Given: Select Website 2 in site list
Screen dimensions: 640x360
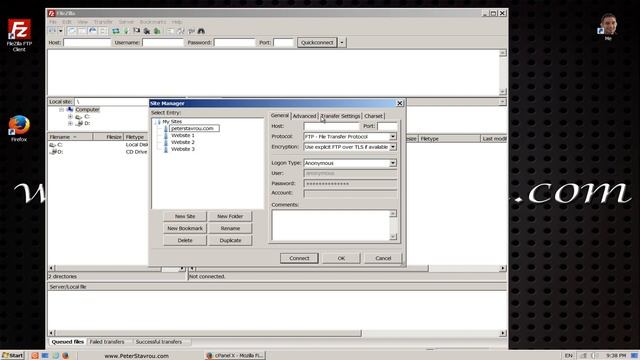Looking at the screenshot, I should 182,142.
